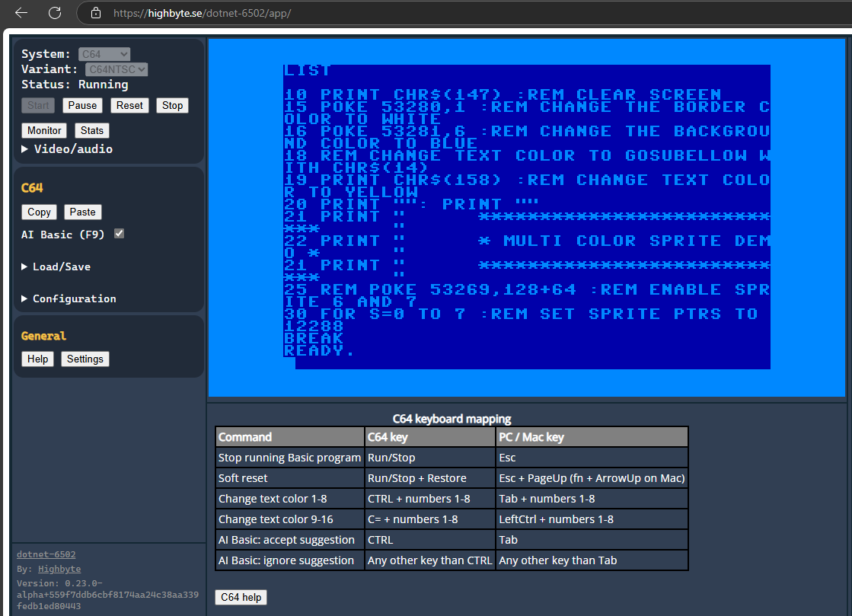
Task: Click the 'AI Basic: ignore suggestion' cell
Action: (289, 560)
